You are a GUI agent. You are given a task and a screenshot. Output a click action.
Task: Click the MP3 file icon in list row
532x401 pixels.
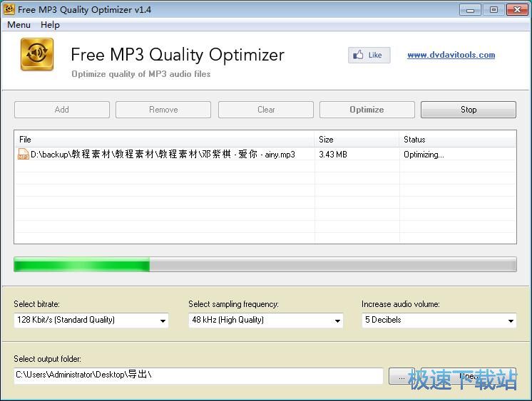pyautogui.click(x=23, y=155)
